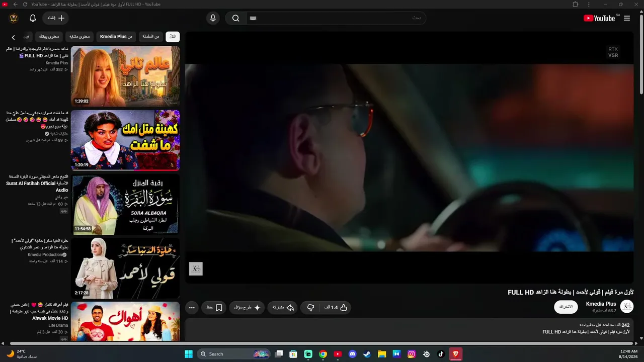This screenshot has width=644, height=362.
Task: Open File Explorer from the taskbar
Action: click(382, 354)
